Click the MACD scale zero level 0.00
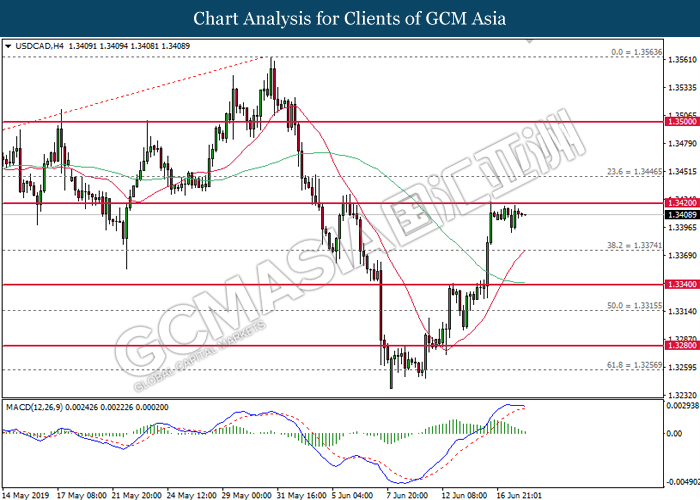The width and height of the screenshot is (700, 500). point(674,433)
